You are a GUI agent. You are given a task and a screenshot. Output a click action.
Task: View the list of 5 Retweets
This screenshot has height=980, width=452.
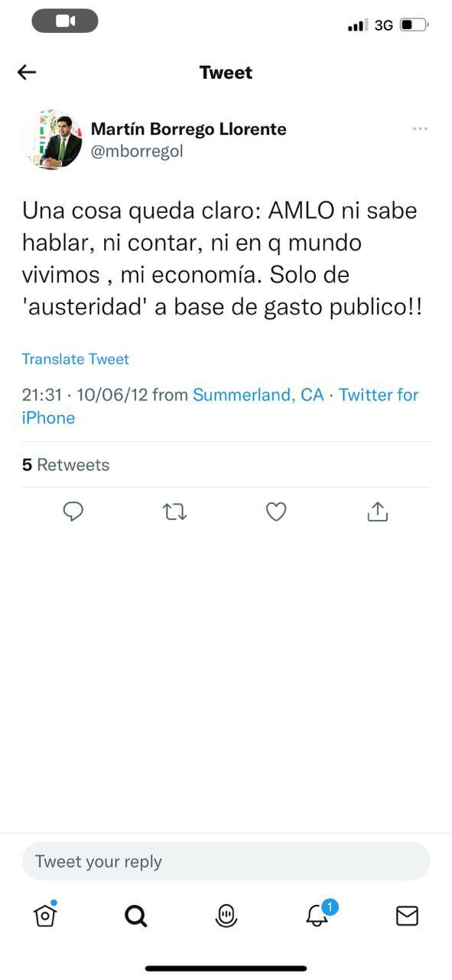point(65,464)
